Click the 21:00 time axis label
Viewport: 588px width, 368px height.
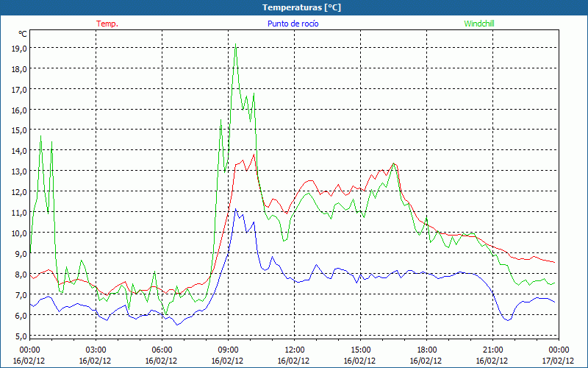point(492,350)
